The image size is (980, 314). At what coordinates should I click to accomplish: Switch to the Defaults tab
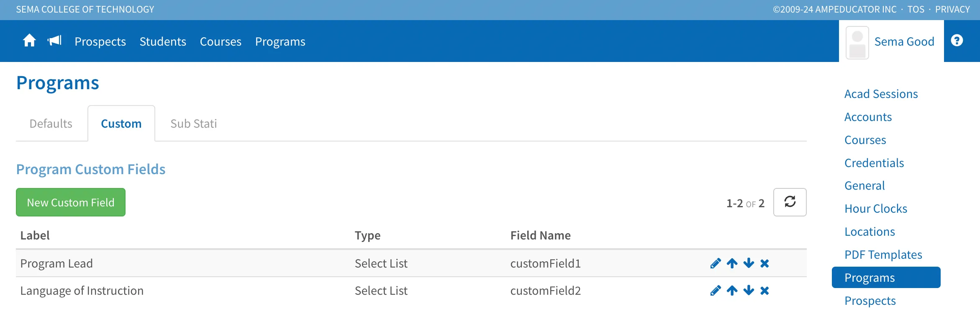point(51,124)
